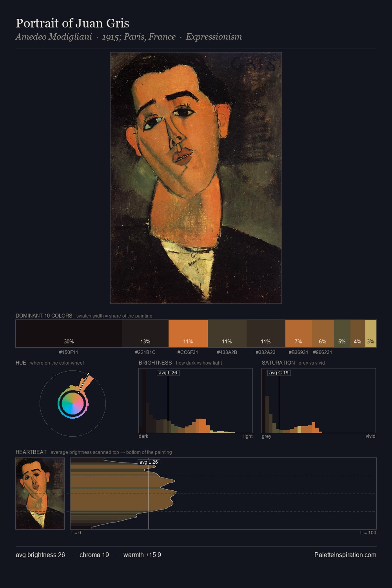Select the 13% swatch #221B1C
392x588 pixels.
point(145,334)
